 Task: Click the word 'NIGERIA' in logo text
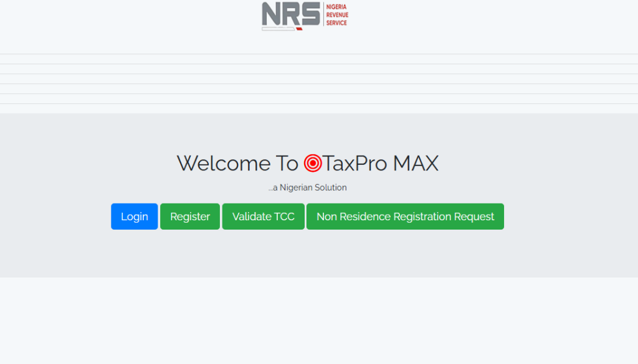(x=336, y=7)
